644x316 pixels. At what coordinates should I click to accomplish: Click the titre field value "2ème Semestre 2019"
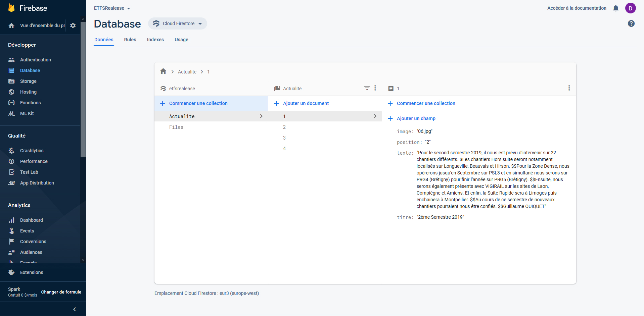(440, 217)
